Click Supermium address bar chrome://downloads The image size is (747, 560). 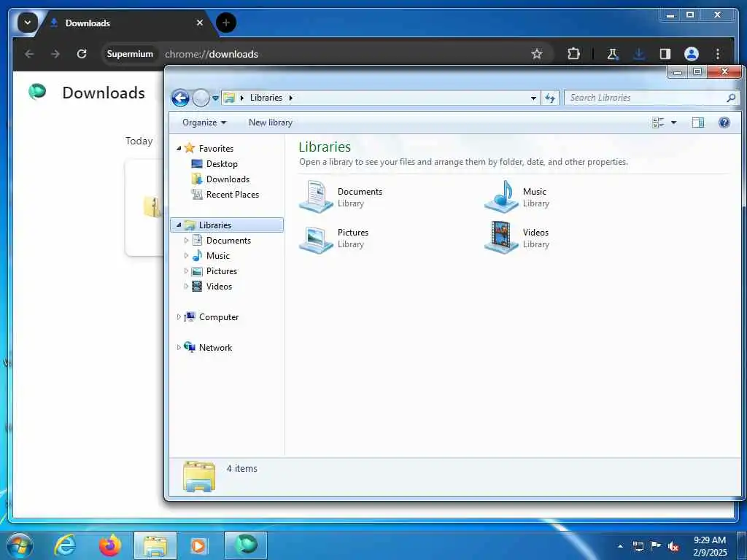click(x=212, y=54)
